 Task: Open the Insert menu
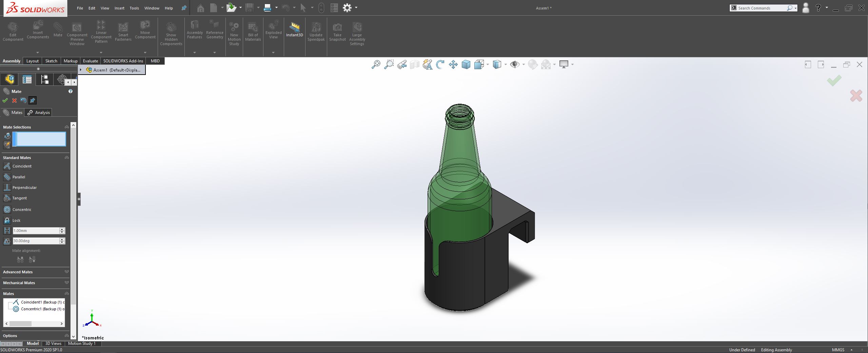[x=119, y=8]
